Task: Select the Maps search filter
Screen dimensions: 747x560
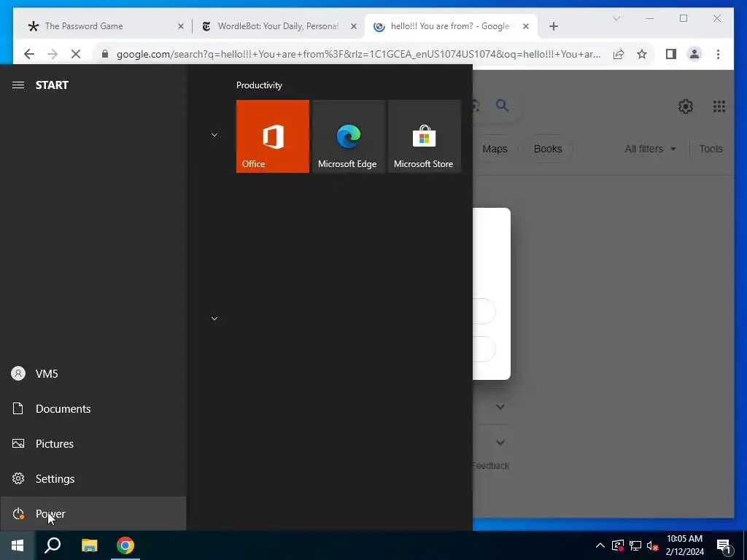Action: tap(495, 149)
